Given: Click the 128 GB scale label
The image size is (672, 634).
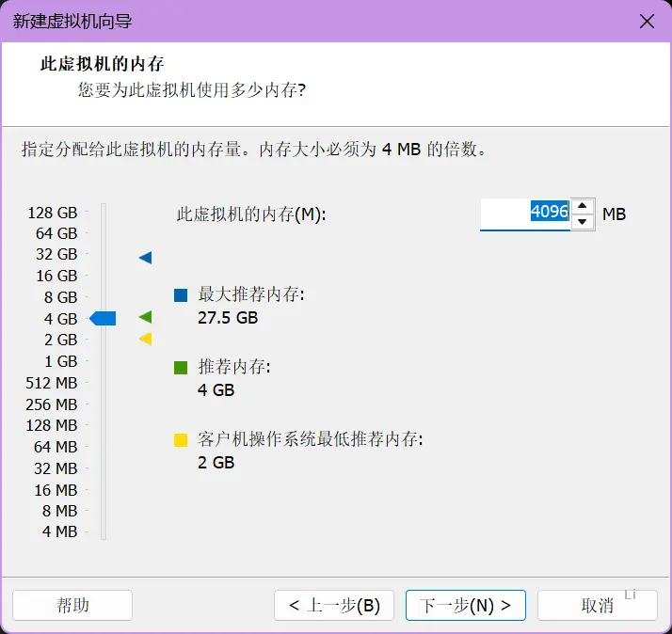Looking at the screenshot, I should [53, 213].
